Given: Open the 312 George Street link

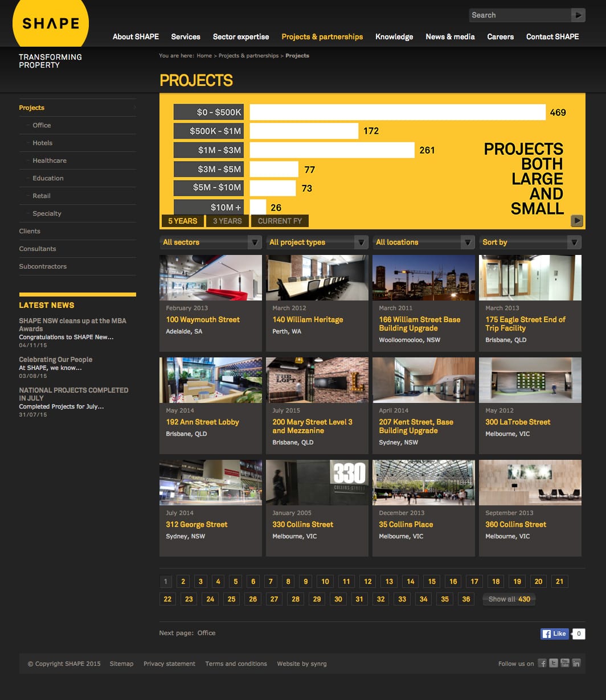Looking at the screenshot, I should click(196, 524).
